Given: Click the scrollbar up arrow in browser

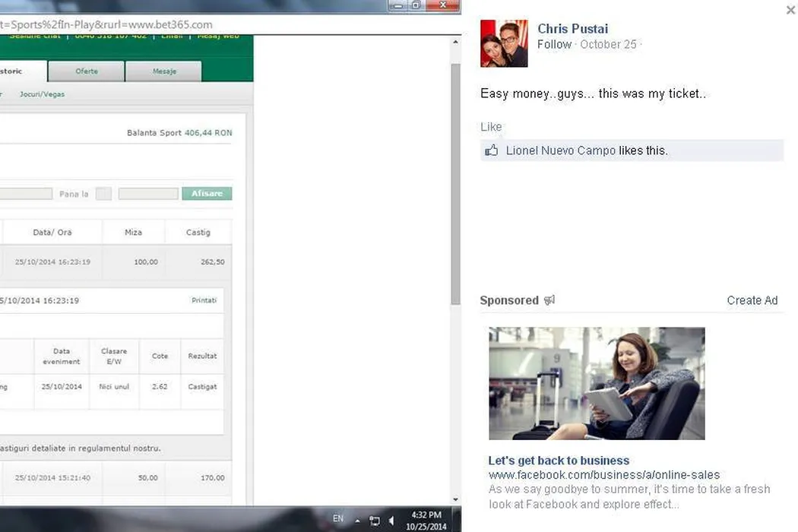Looking at the screenshot, I should tap(456, 41).
